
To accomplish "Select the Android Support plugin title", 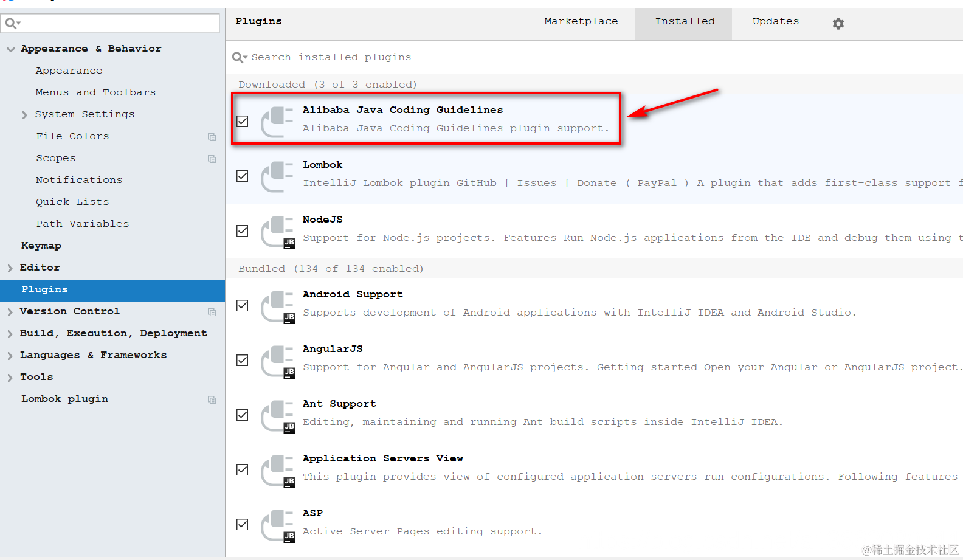I will click(353, 294).
